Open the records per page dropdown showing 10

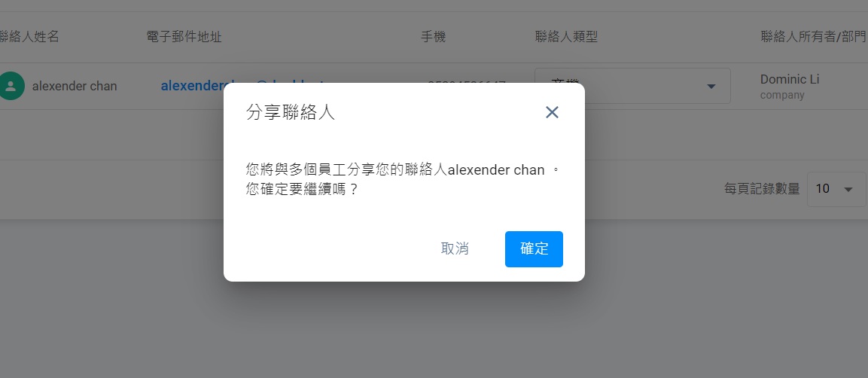[836, 189]
